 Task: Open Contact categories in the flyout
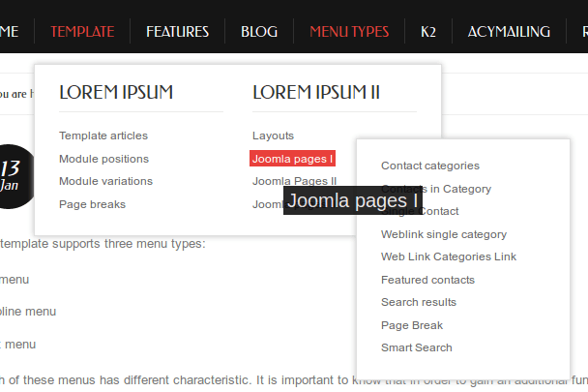tap(430, 166)
